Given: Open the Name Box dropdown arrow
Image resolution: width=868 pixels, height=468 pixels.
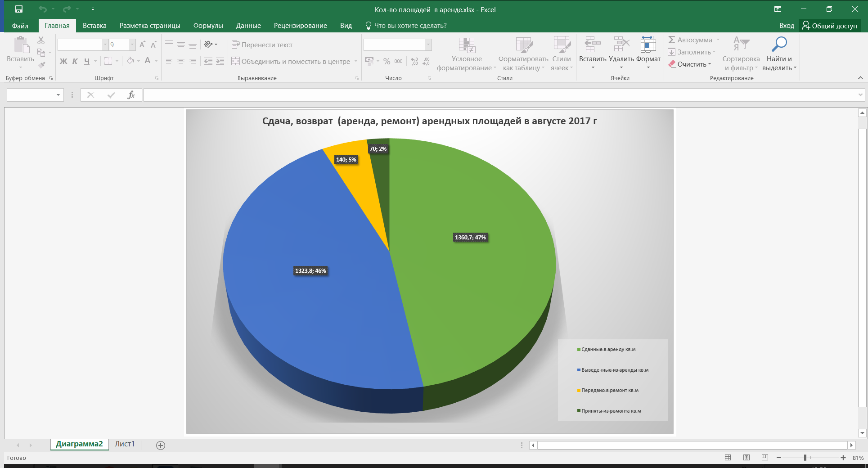Looking at the screenshot, I should (58, 95).
